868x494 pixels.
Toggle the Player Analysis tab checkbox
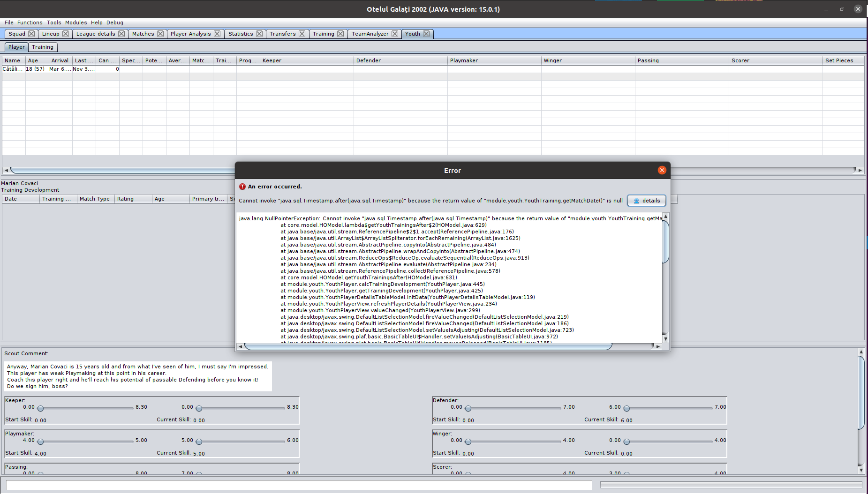pos(217,33)
